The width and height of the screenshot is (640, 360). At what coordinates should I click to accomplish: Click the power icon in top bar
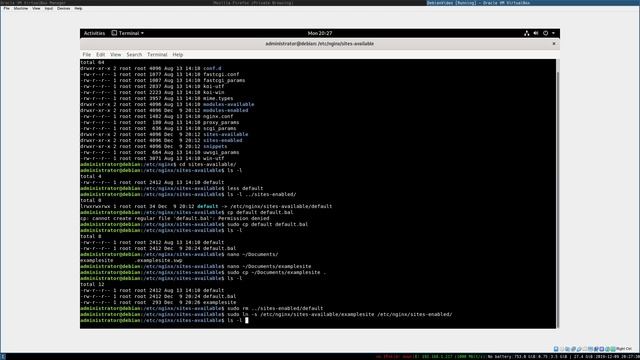pyautogui.click(x=545, y=33)
